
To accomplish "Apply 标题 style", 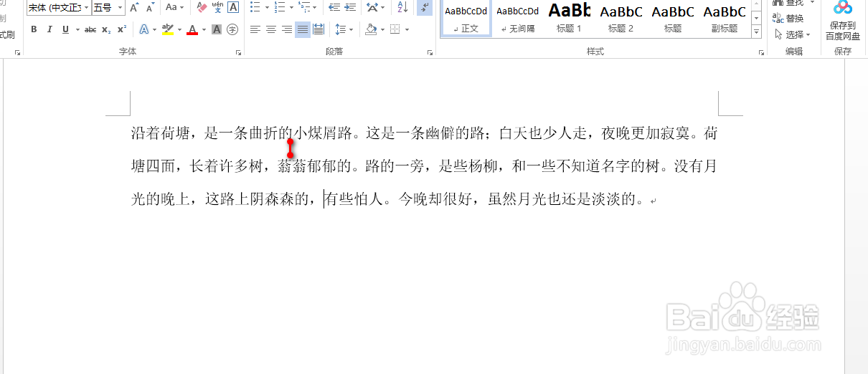I will click(672, 19).
